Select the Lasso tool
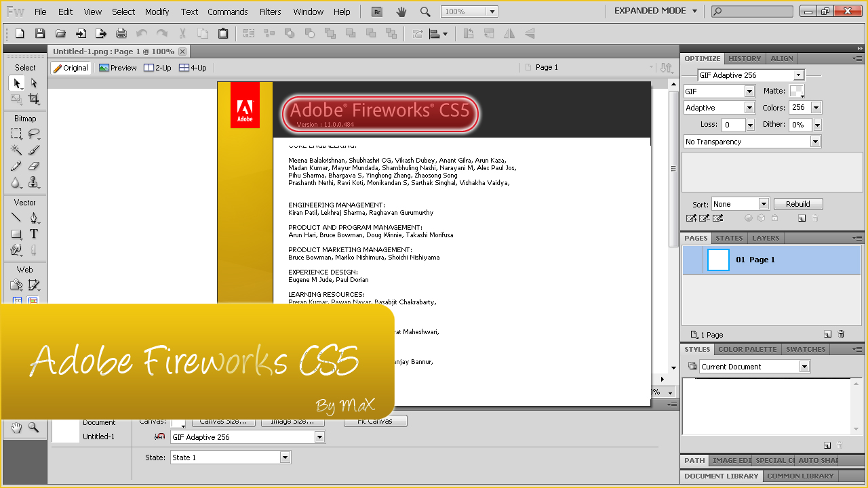 pyautogui.click(x=34, y=134)
